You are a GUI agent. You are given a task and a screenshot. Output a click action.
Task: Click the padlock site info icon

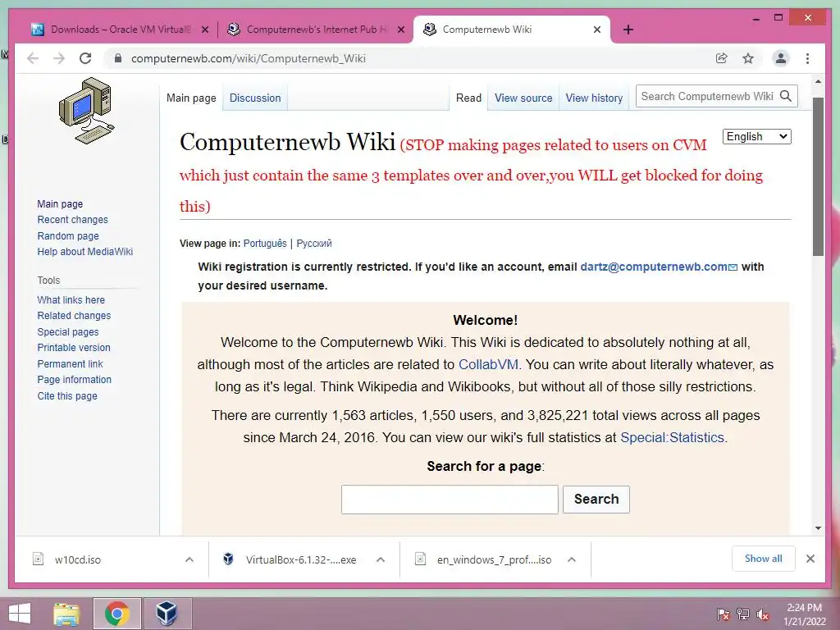point(118,58)
